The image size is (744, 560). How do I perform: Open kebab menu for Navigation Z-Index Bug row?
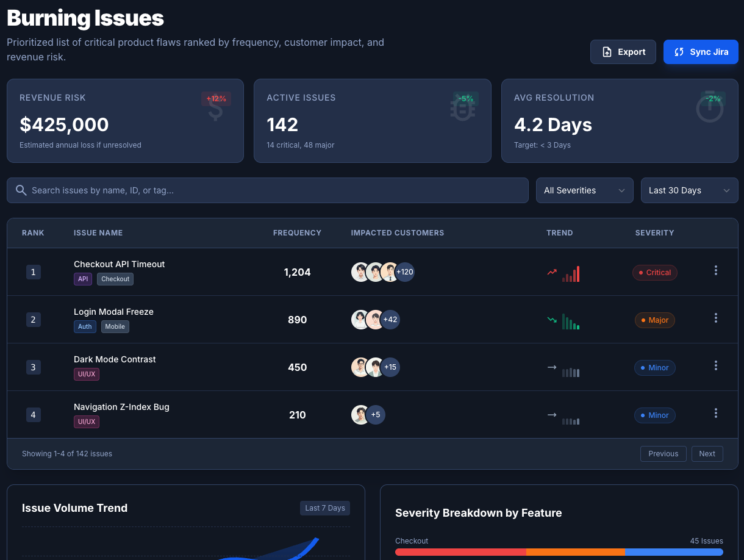coord(715,413)
